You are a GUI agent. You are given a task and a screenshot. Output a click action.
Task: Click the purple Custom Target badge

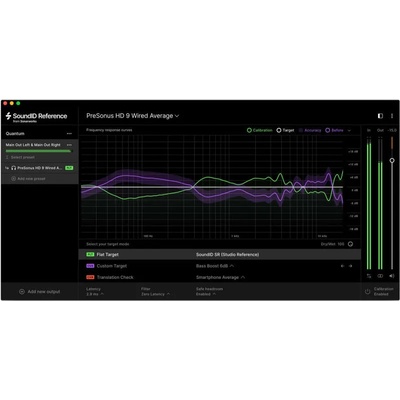(90, 266)
